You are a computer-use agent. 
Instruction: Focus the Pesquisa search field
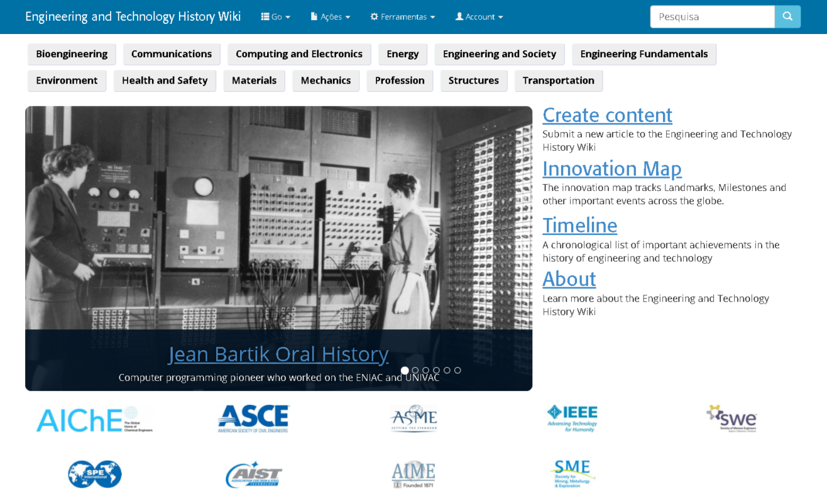coord(712,17)
